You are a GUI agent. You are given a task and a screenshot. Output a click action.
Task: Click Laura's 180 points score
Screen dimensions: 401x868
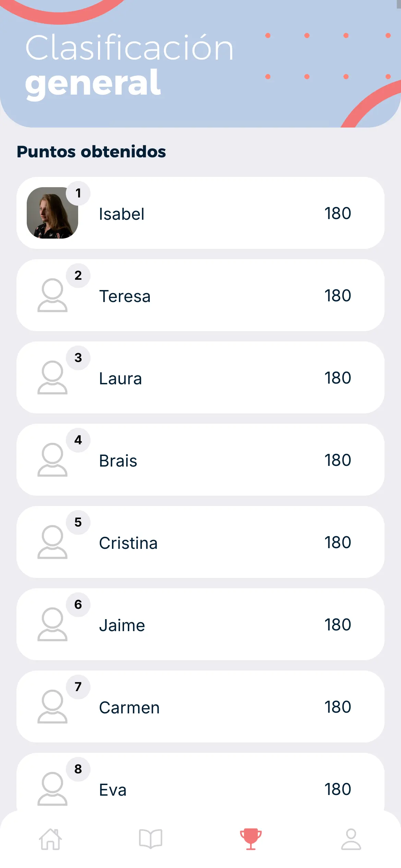click(x=338, y=378)
